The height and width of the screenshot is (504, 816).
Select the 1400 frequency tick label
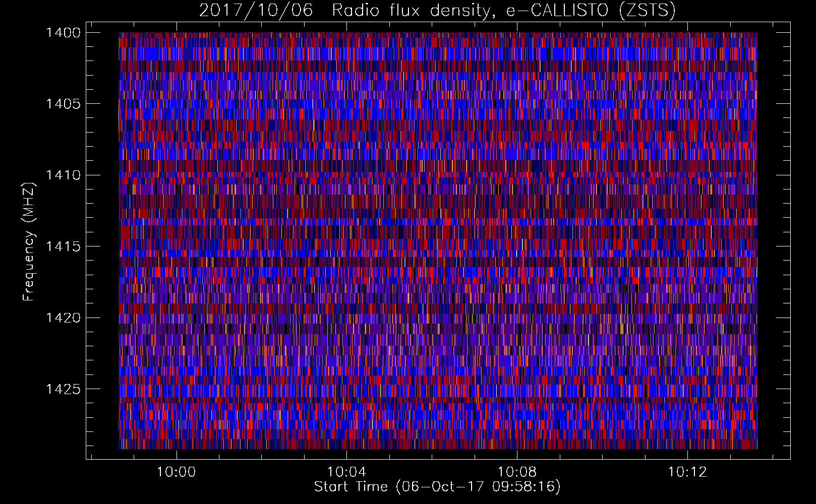click(x=63, y=33)
